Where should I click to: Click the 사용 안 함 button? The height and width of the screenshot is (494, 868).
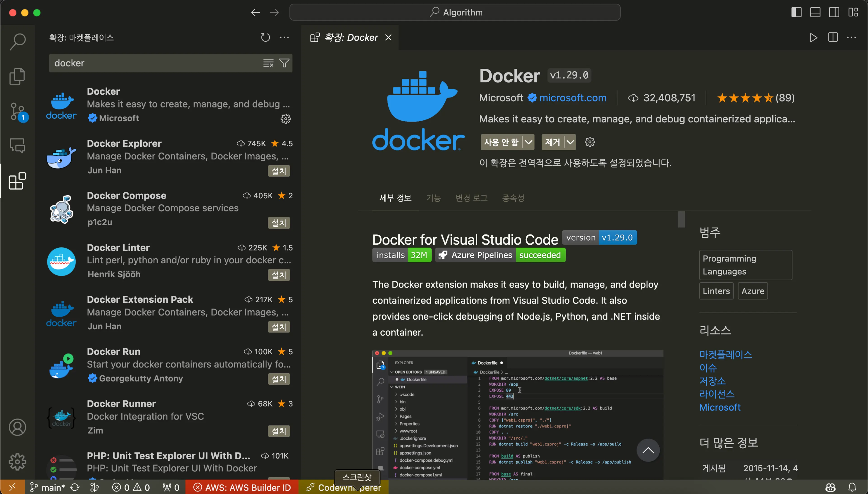tap(501, 142)
